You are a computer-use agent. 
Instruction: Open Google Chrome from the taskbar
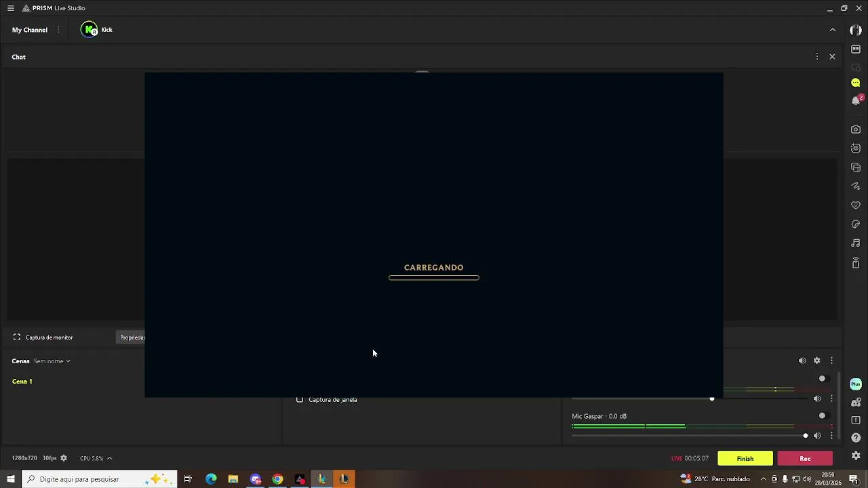click(277, 479)
